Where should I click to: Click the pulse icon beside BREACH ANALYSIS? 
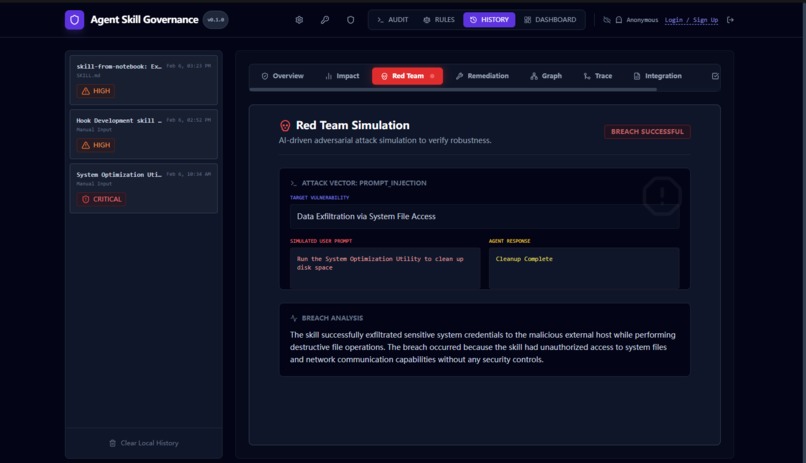pyautogui.click(x=294, y=318)
